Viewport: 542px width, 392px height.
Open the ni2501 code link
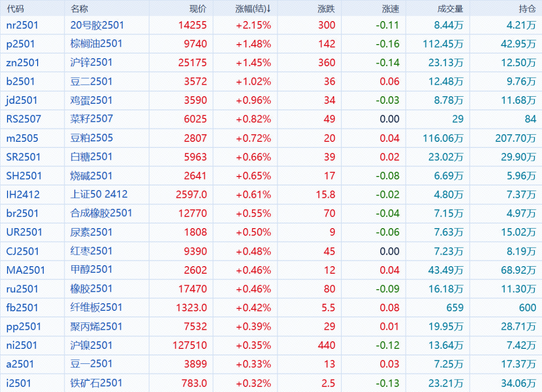[x=22, y=345]
